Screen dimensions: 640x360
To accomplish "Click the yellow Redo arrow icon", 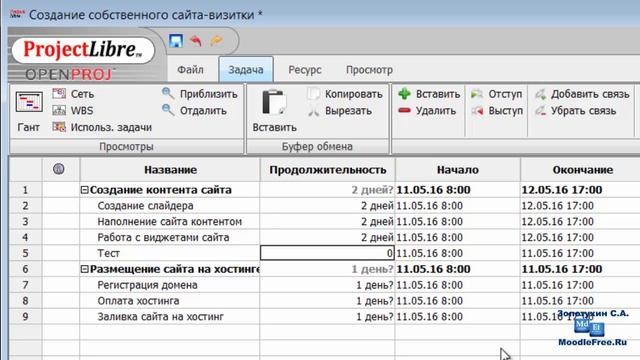I will 217,40.
